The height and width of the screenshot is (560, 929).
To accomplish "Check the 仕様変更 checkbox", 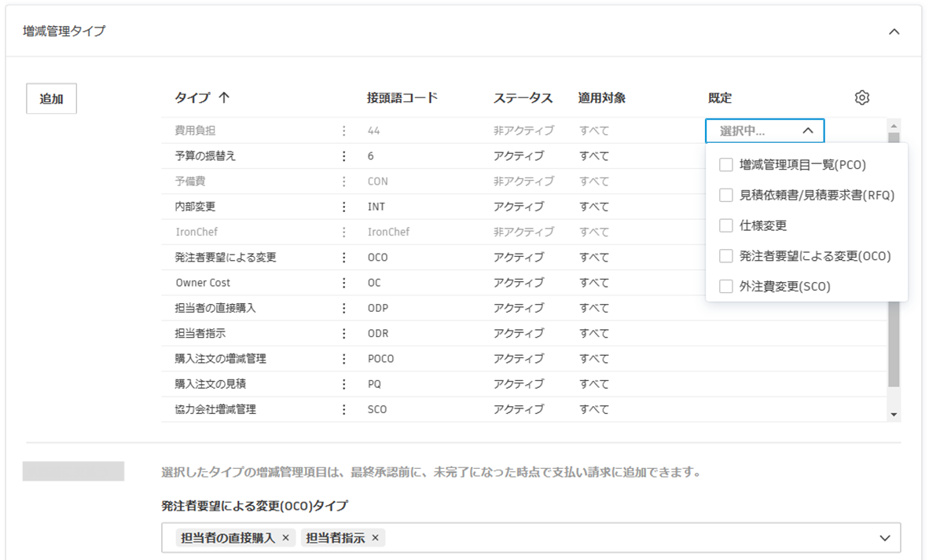I will pyautogui.click(x=725, y=225).
